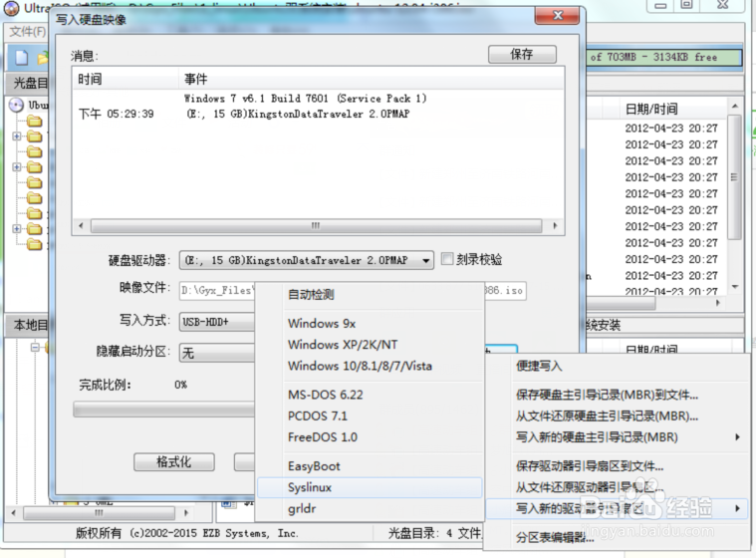Select 分区表编辑器 menu item

[617, 537]
